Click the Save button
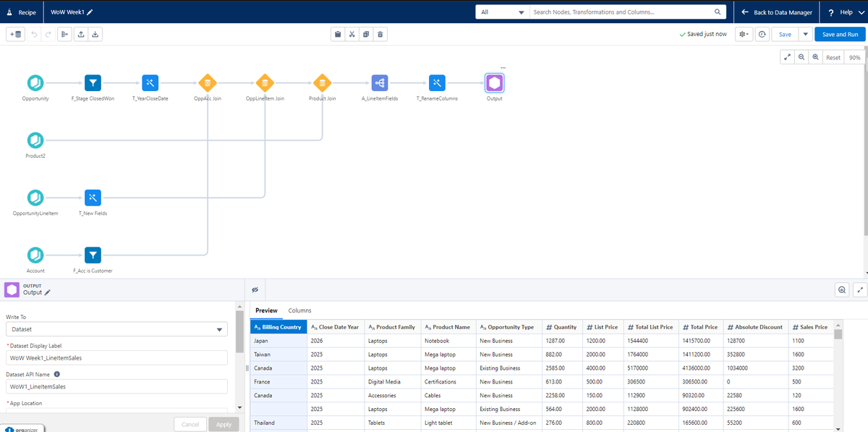Image resolution: width=868 pixels, height=432 pixels. tap(785, 34)
